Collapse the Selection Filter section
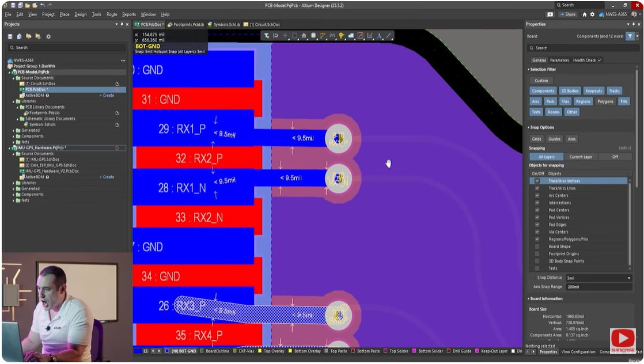The width and height of the screenshot is (644, 364). pyautogui.click(x=529, y=70)
